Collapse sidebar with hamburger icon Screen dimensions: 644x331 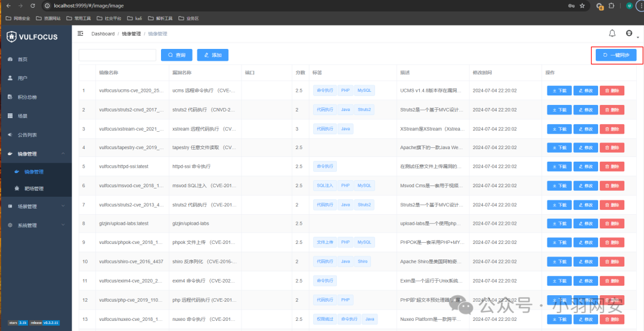click(80, 33)
